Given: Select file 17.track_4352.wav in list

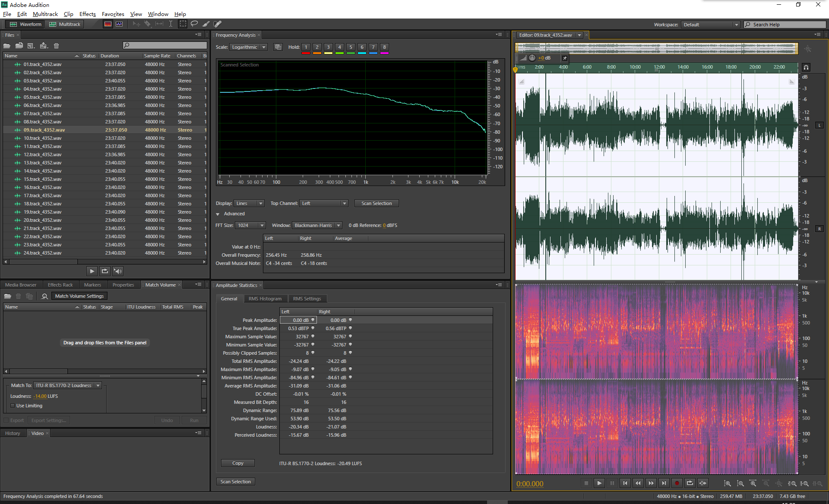Looking at the screenshot, I should (x=105, y=195).
